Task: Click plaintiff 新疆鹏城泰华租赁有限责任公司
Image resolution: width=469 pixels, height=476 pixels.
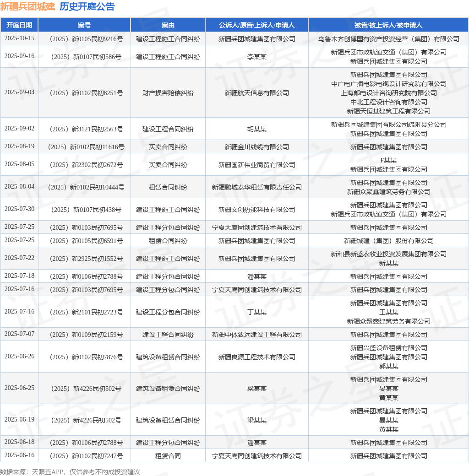Action: [x=256, y=187]
